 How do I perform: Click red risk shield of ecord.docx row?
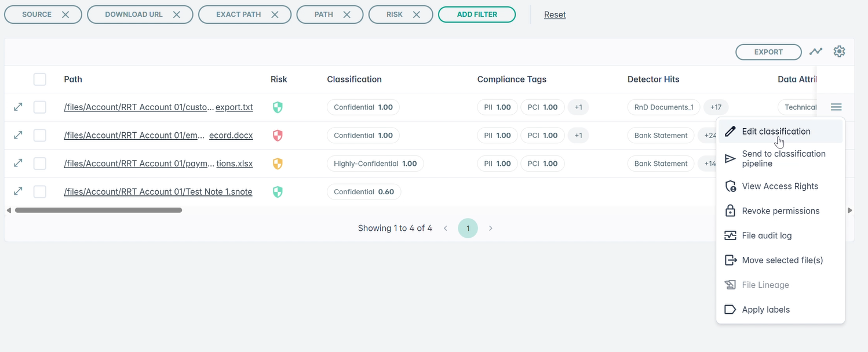pos(278,135)
